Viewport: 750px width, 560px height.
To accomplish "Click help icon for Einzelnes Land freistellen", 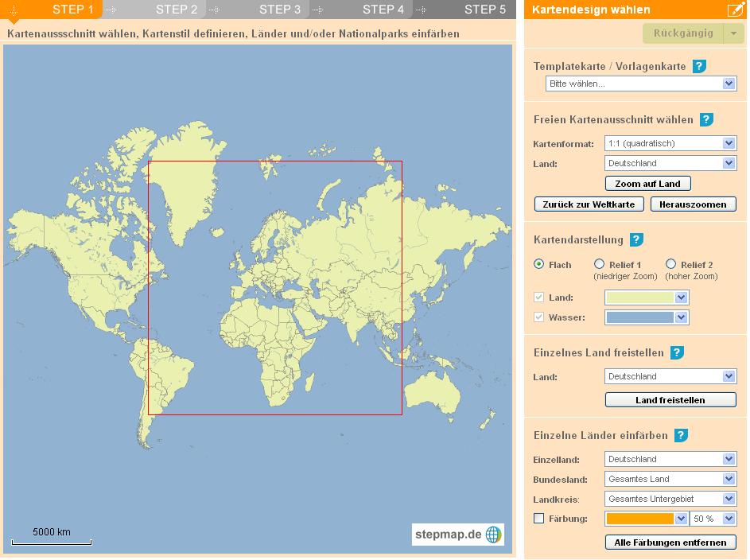I will click(x=677, y=352).
